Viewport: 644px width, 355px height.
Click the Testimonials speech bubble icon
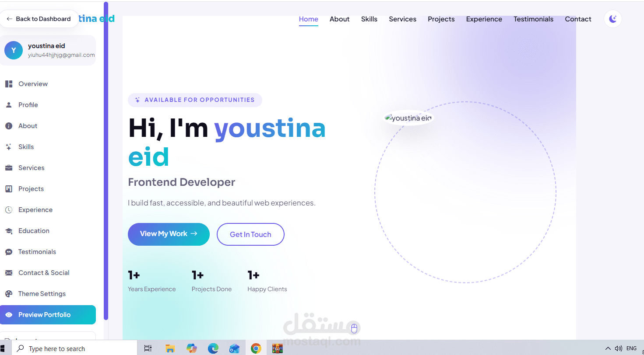coord(9,252)
